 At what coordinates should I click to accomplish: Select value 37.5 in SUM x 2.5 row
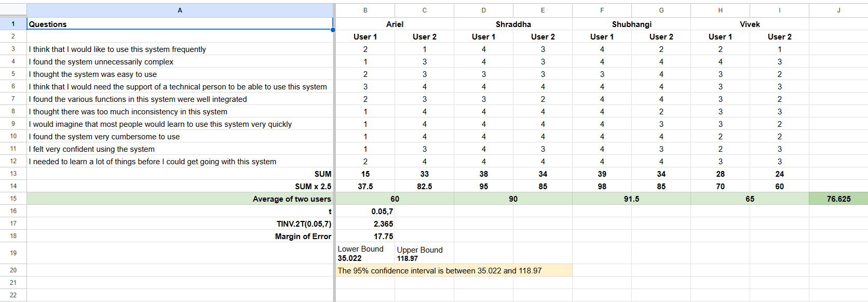(x=365, y=186)
